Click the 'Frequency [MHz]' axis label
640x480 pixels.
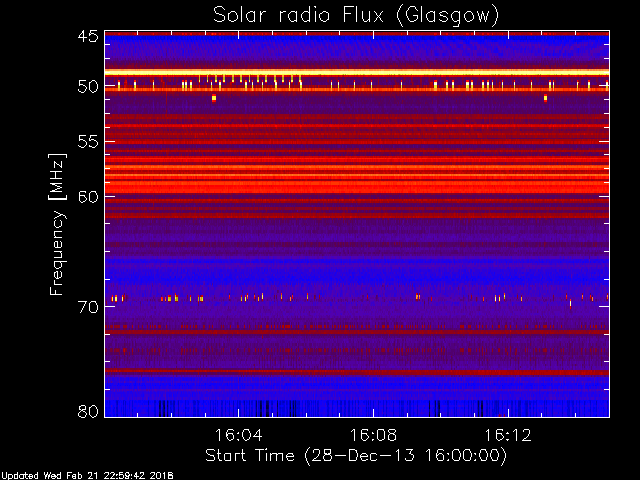point(57,224)
